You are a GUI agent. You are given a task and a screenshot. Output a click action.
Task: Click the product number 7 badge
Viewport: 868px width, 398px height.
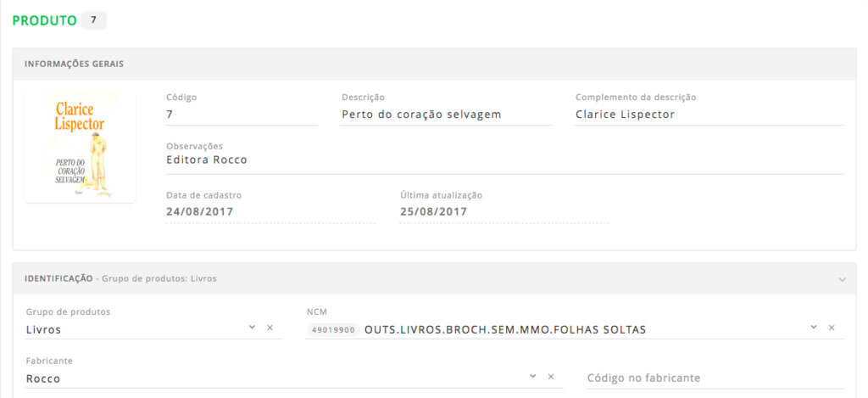(x=93, y=20)
